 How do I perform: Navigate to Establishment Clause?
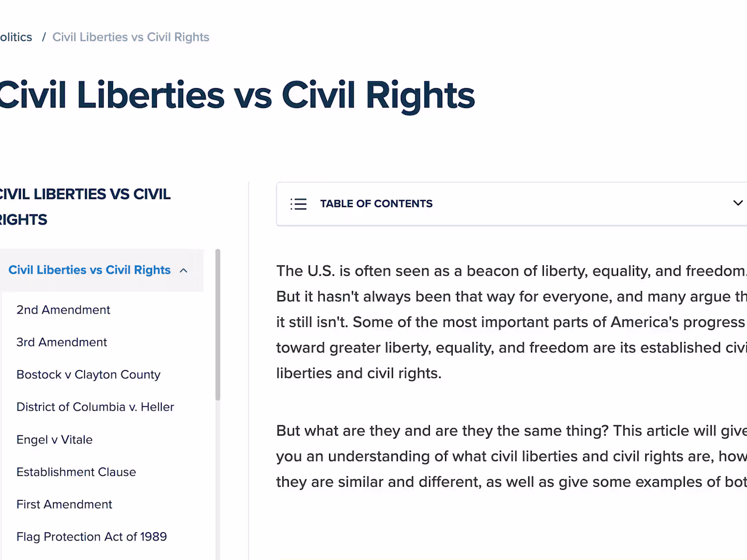pos(76,472)
